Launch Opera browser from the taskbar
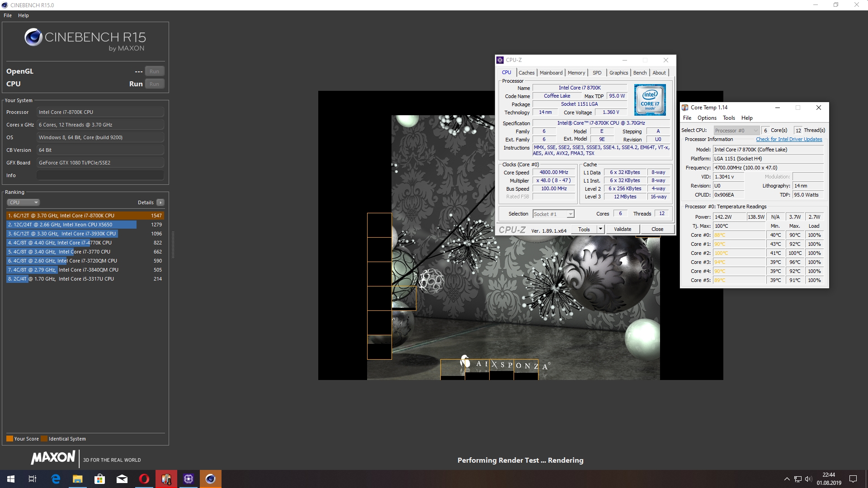 tap(144, 479)
